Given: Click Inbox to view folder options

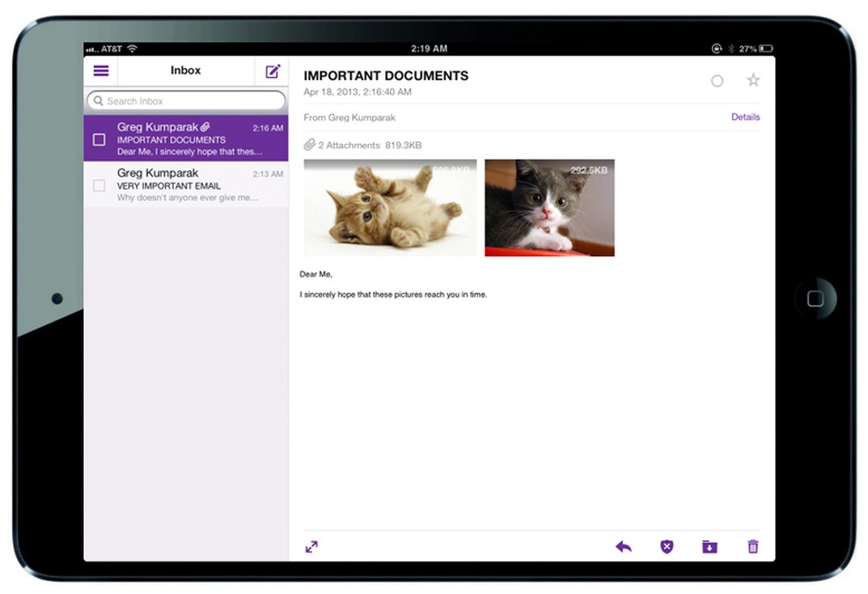Looking at the screenshot, I should pyautogui.click(x=185, y=71).
